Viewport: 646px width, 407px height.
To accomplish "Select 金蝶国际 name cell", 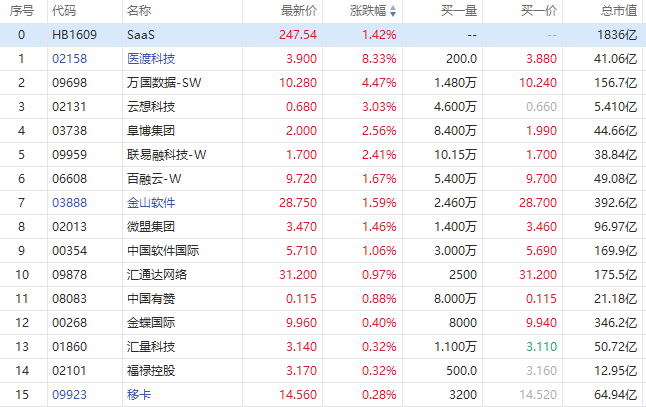I will coord(151,323).
